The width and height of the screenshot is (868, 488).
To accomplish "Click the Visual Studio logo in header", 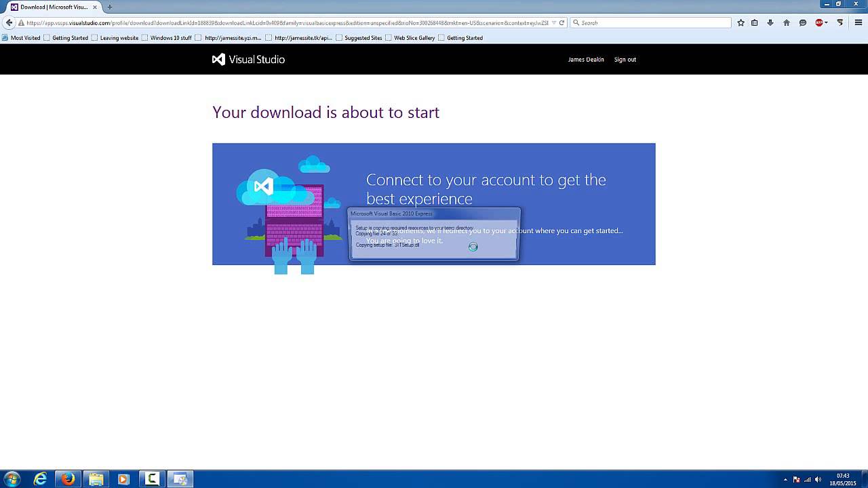I will 248,60.
